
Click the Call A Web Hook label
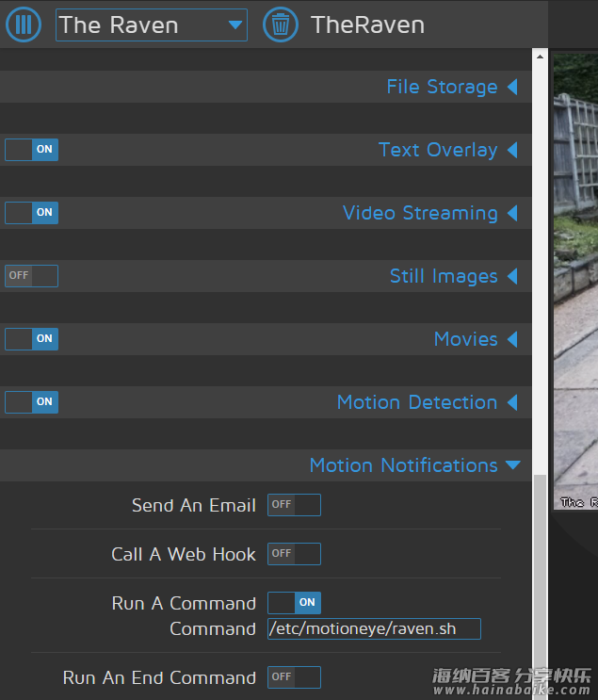coord(184,555)
